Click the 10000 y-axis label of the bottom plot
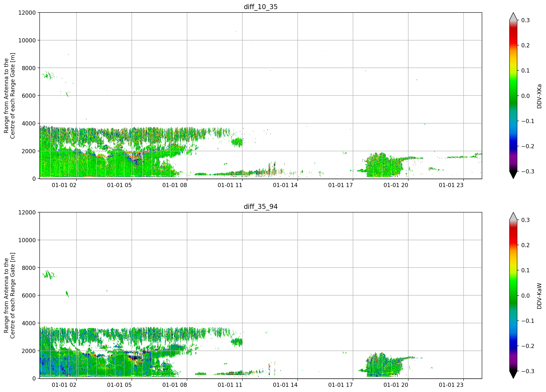Image resolution: width=546 pixels, height=392 pixels. click(x=27, y=240)
